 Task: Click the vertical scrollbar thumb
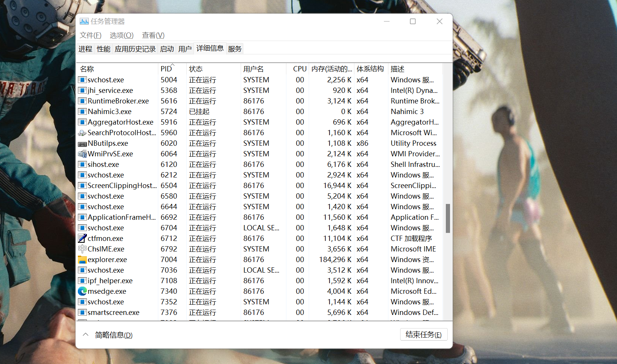coord(448,218)
